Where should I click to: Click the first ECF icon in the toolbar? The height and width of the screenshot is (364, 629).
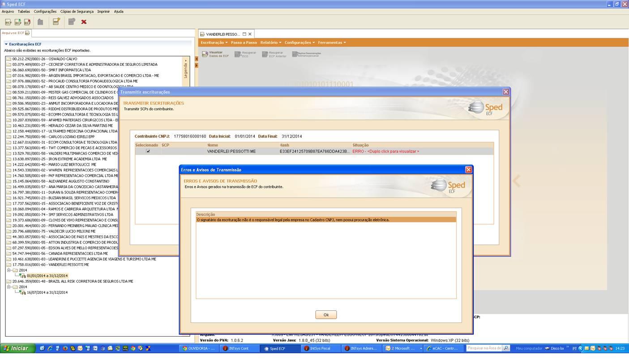[x=8, y=22]
